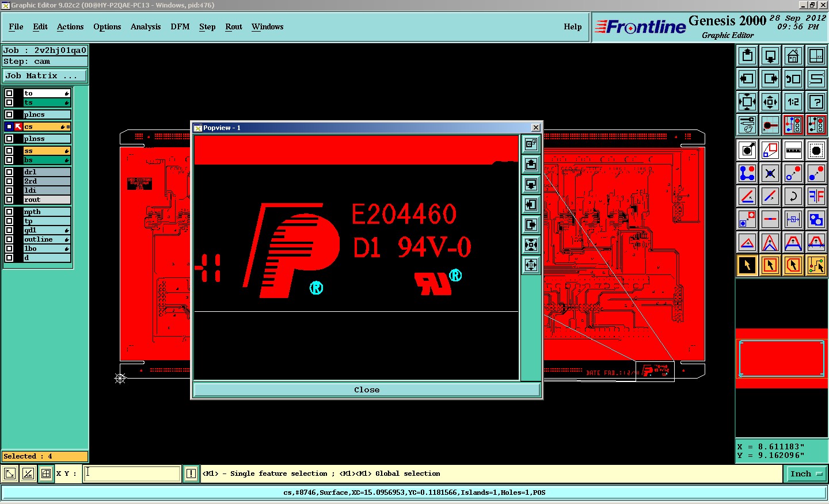Toggle the 'ss' layer display checkbox
This screenshot has height=504, width=829.
[x=9, y=151]
